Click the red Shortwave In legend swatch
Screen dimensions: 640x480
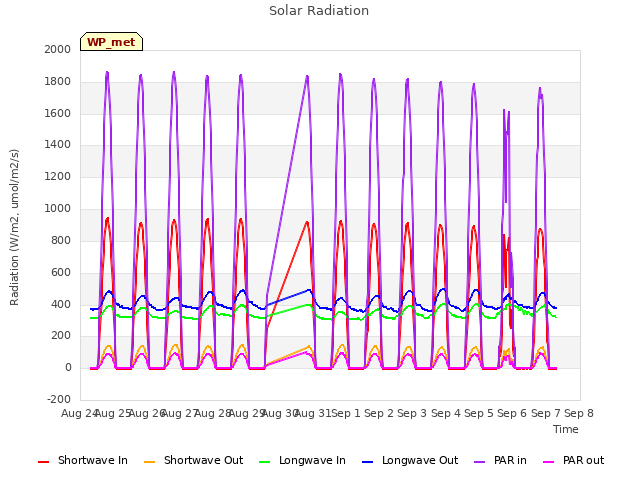point(43,462)
